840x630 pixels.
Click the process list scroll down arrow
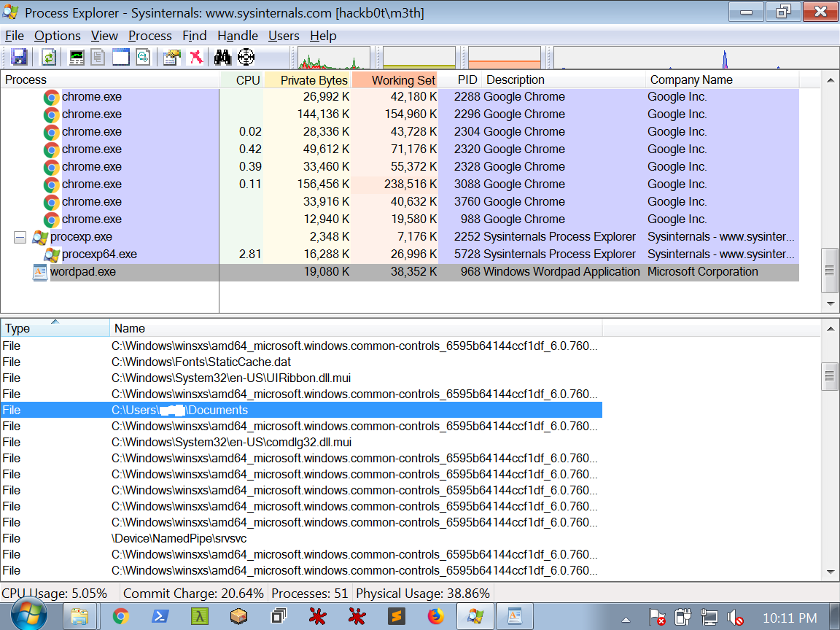831,304
